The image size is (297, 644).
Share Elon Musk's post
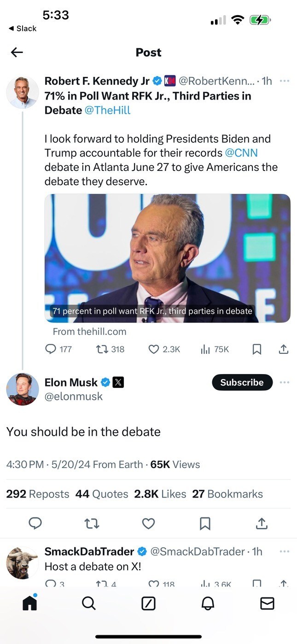click(262, 523)
